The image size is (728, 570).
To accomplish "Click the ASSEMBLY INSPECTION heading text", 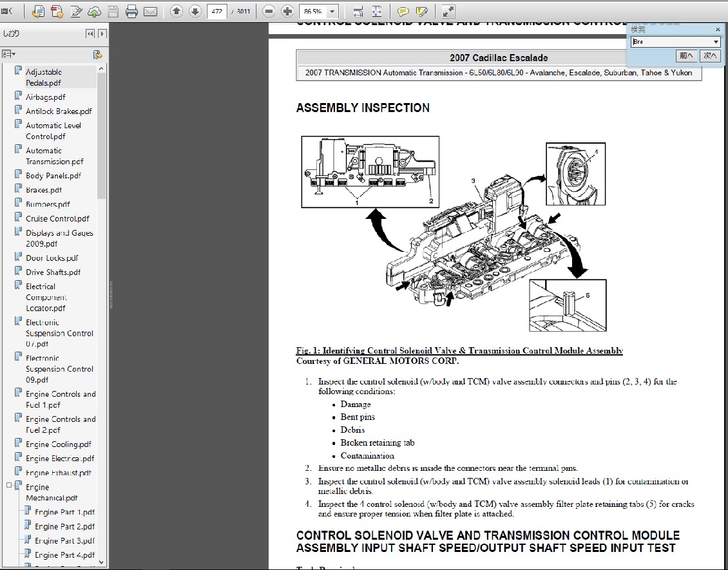I will [x=363, y=108].
